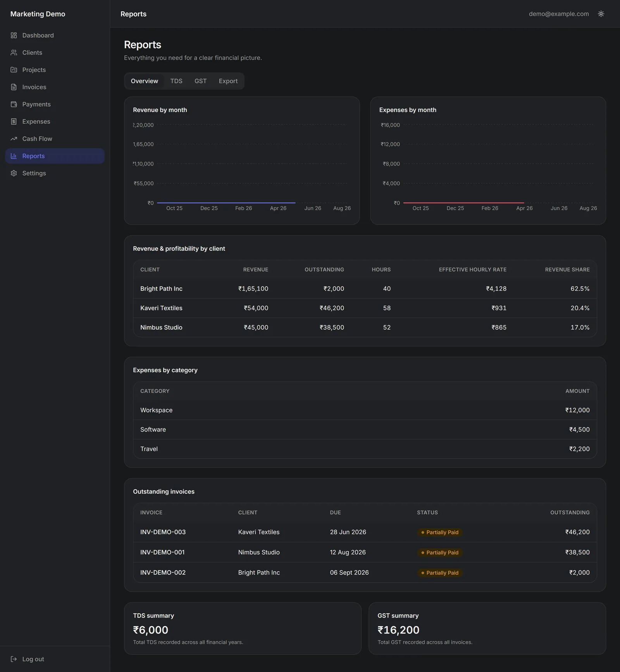
Task: Click the Cash Flow trend icon
Action: coord(14,139)
